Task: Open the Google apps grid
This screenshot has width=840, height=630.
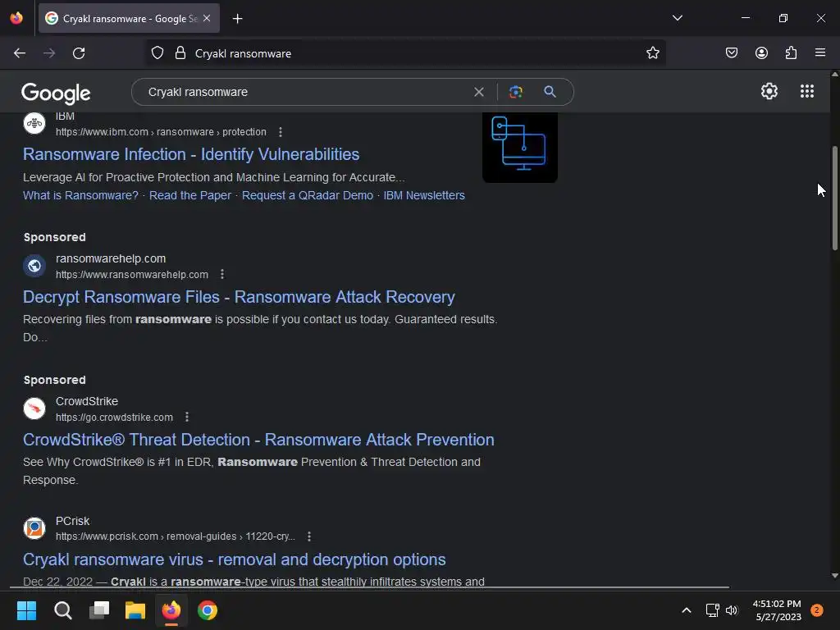Action: pyautogui.click(x=807, y=92)
